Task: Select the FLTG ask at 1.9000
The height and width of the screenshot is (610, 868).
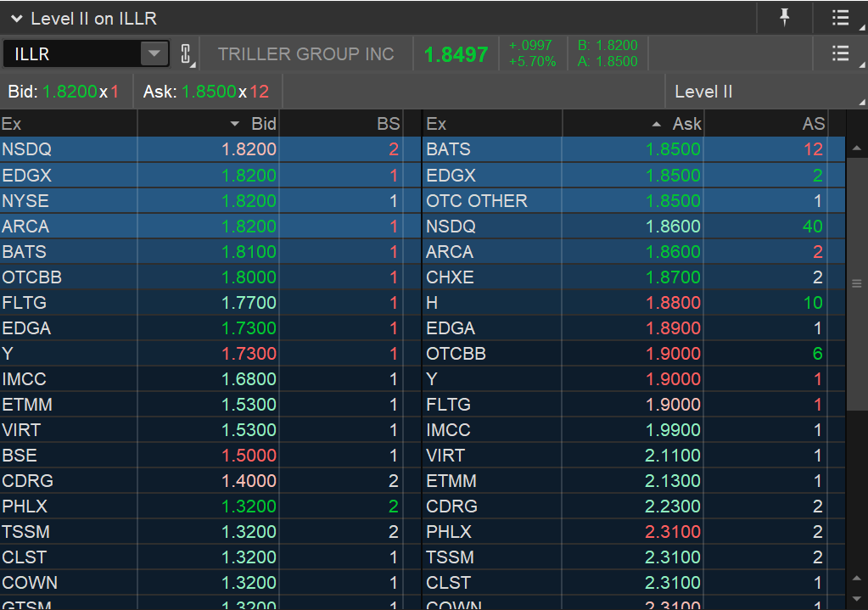Action: click(634, 404)
